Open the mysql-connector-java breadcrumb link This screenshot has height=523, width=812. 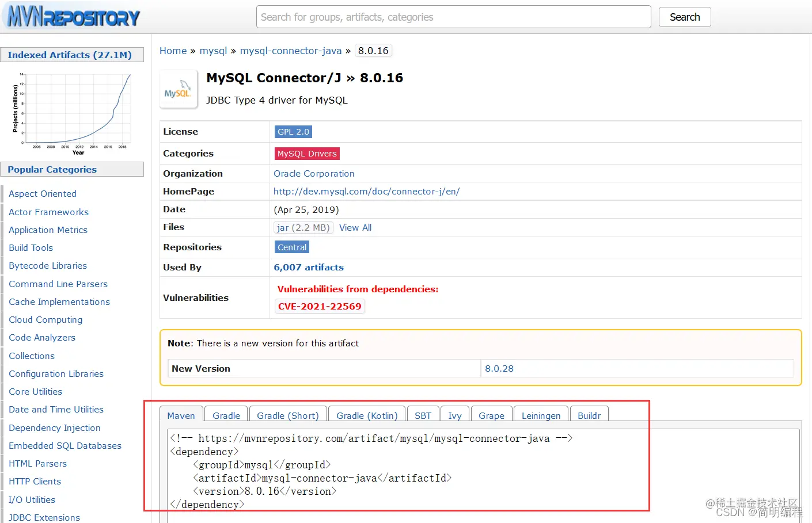(291, 51)
